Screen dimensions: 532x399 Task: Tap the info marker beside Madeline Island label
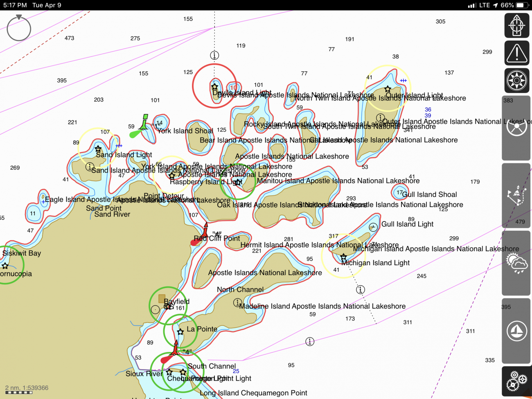click(x=237, y=302)
